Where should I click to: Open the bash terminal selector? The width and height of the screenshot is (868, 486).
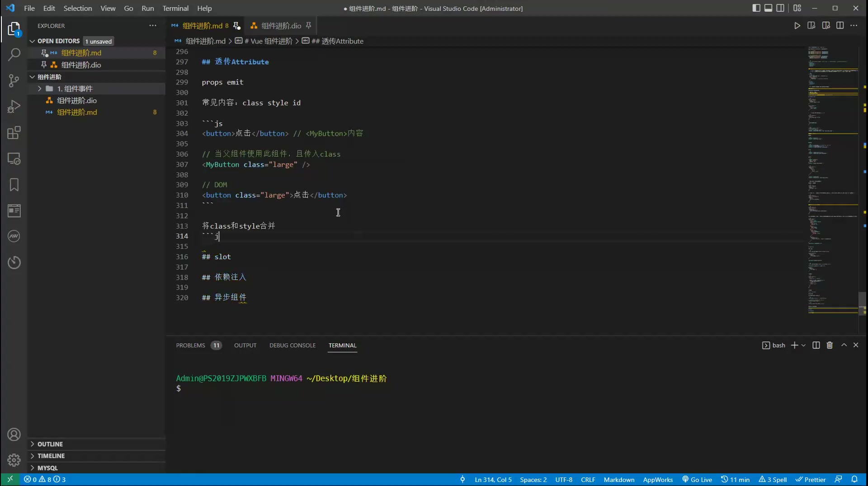pos(774,345)
